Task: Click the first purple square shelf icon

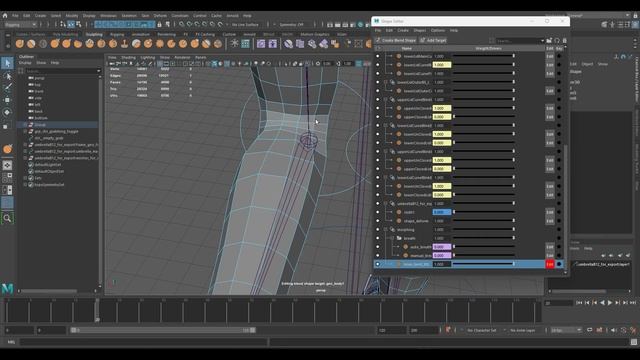Action: click(x=261, y=44)
